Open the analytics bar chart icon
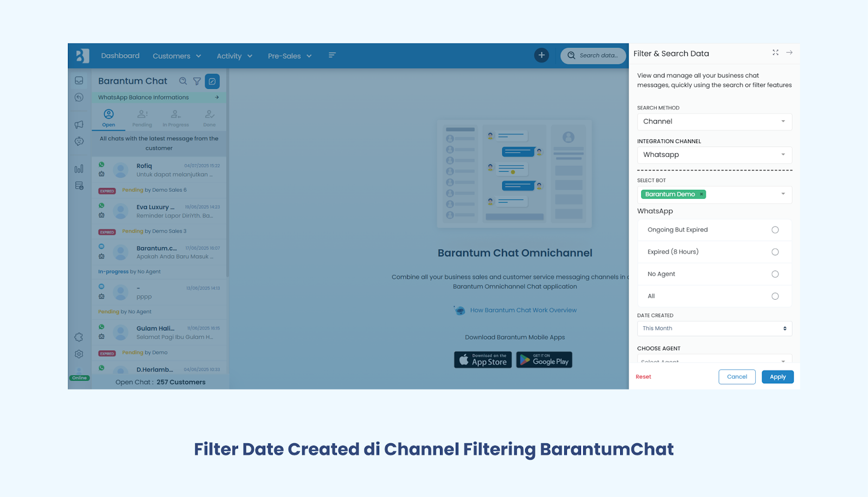The height and width of the screenshot is (497, 868). click(79, 169)
